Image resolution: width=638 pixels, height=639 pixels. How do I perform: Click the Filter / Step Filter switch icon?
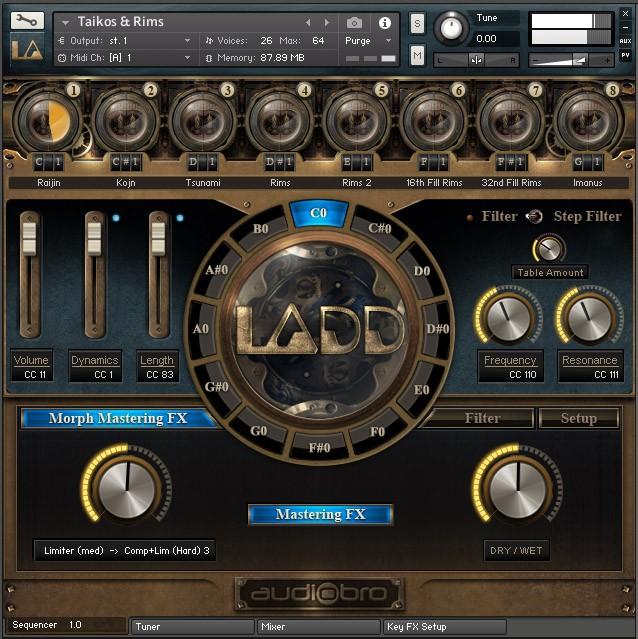[534, 216]
